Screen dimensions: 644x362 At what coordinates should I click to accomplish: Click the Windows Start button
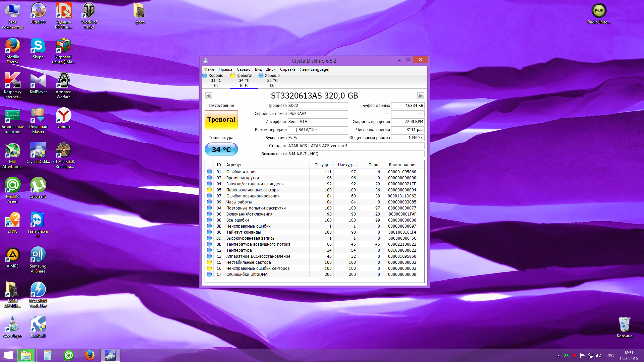[8, 355]
